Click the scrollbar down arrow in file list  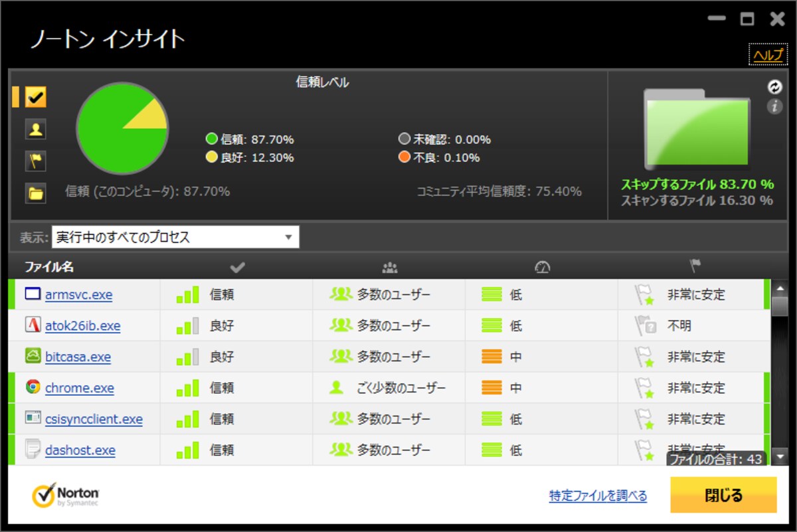[780, 456]
